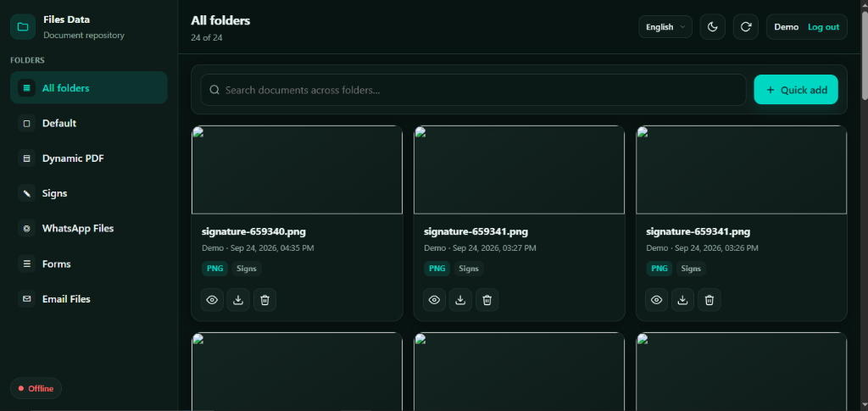868x411 pixels.
Task: Open the WhatsApp Files folder
Action: [88, 229]
